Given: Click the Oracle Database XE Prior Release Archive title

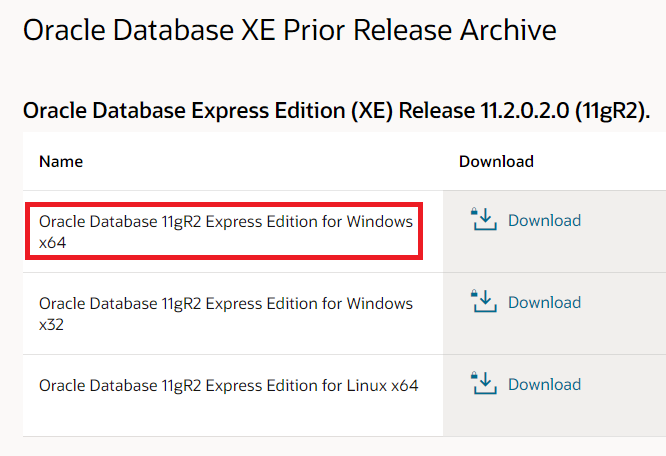Looking at the screenshot, I should click(x=290, y=30).
